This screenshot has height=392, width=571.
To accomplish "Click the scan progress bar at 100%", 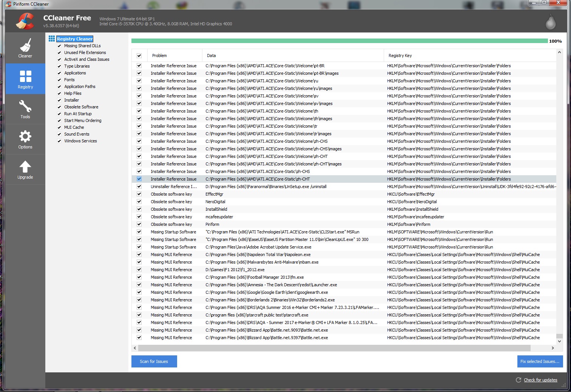I will click(340, 41).
